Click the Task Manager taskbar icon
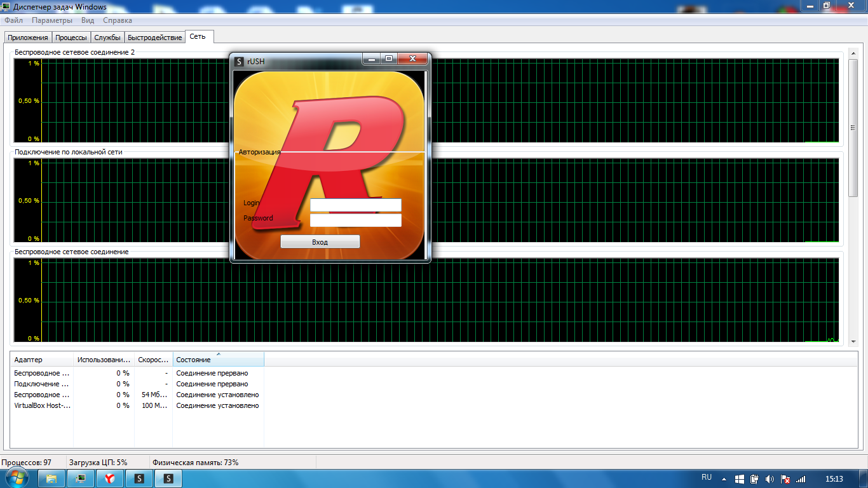The image size is (868, 488). pos(81,478)
